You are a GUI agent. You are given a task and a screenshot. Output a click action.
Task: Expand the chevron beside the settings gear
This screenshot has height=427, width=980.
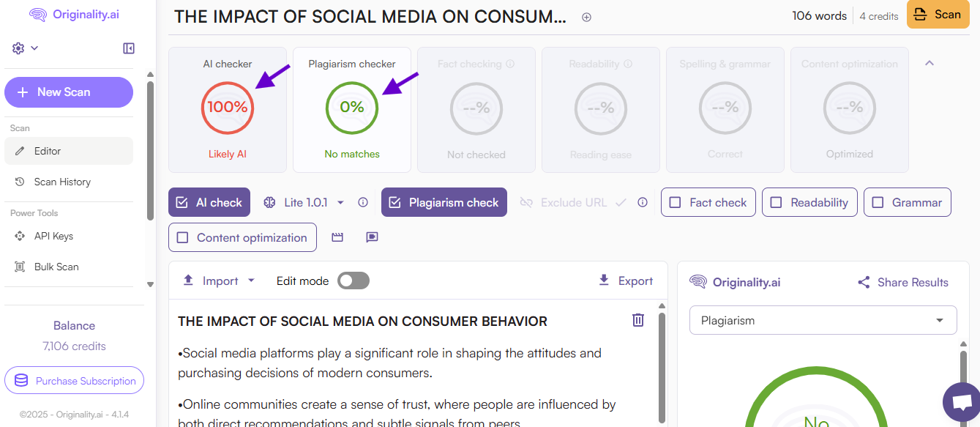pyautogui.click(x=34, y=48)
